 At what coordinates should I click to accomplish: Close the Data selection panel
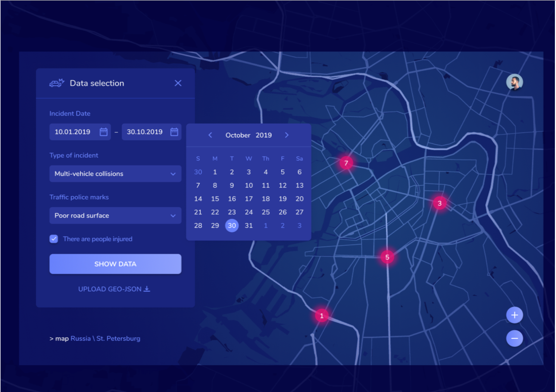(x=178, y=83)
